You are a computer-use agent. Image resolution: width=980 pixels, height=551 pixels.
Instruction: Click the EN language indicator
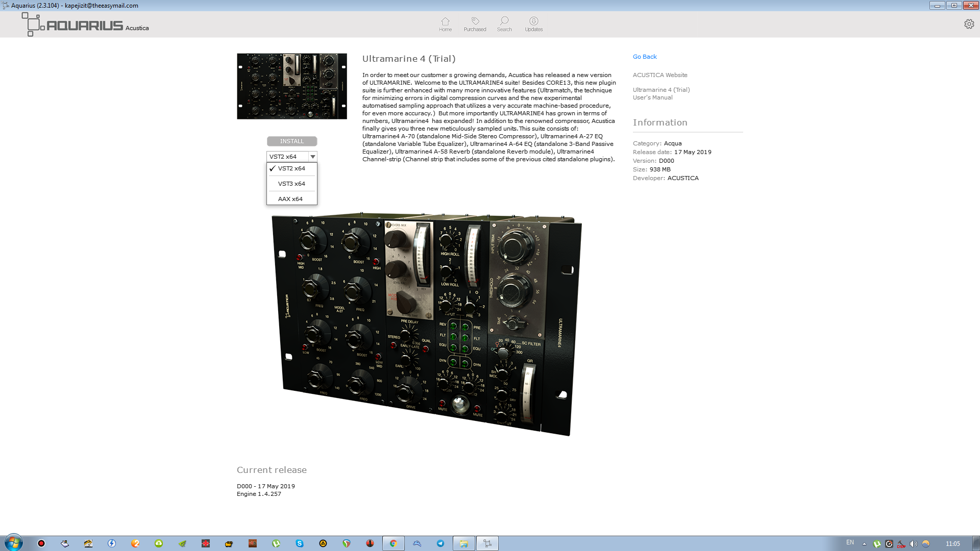click(850, 542)
